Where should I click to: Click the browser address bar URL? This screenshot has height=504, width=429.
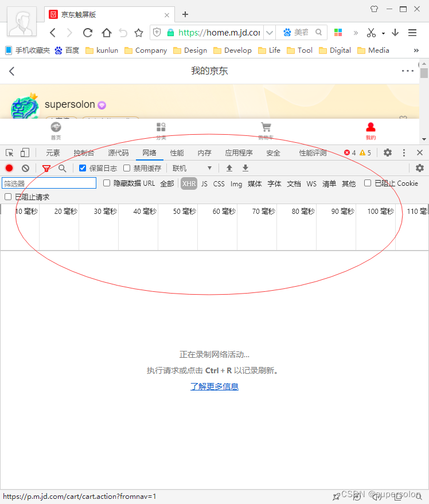pyautogui.click(x=219, y=33)
